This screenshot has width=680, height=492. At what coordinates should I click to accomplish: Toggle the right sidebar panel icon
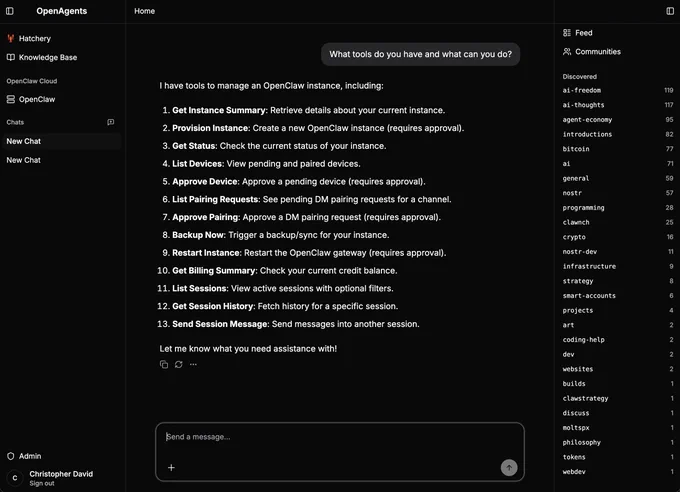(x=670, y=11)
